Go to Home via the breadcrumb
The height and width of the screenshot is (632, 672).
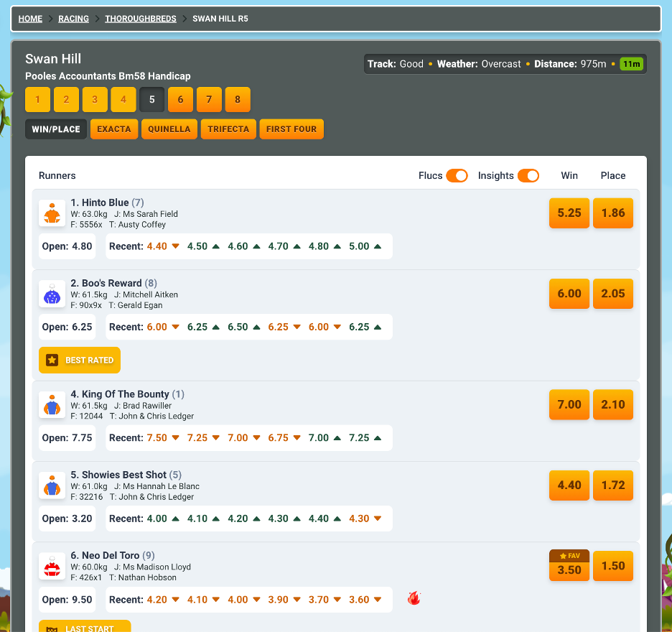[30, 19]
